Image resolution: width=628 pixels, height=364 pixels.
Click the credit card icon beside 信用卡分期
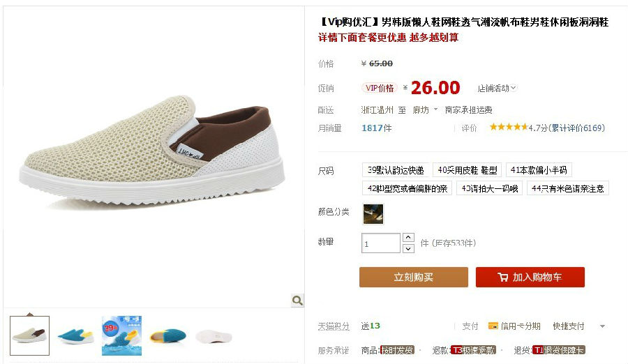click(x=493, y=326)
